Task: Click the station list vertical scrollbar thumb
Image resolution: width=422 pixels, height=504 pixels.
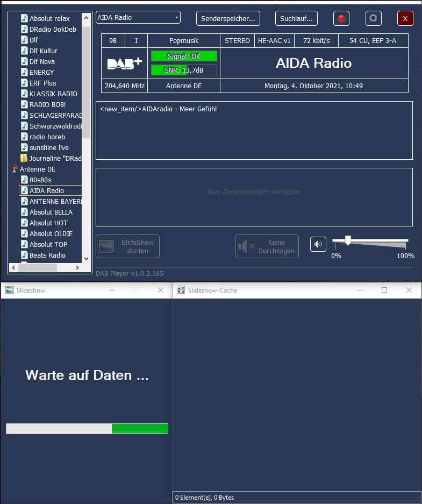Action: coord(86,82)
